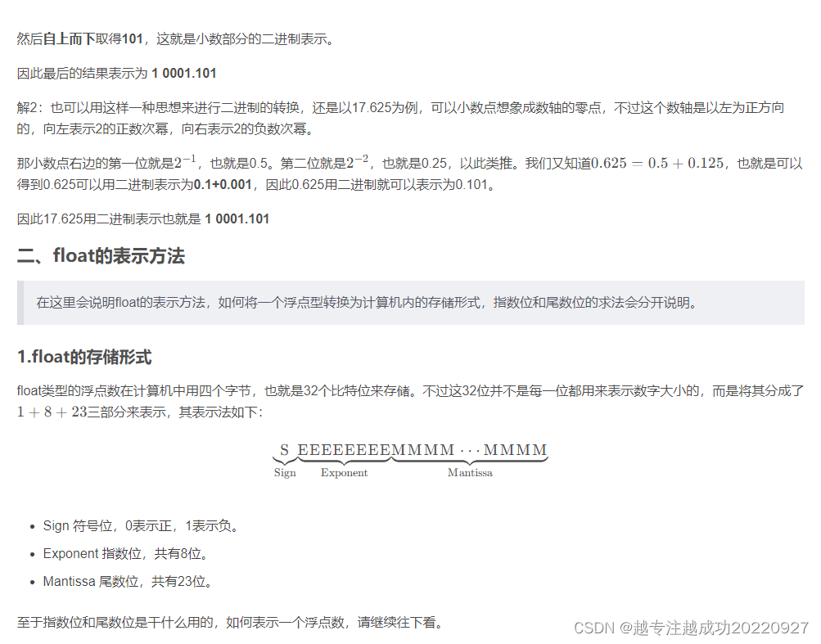821x644 pixels.
Task: Select the bold text 自上而下取得101
Action: tap(89, 38)
